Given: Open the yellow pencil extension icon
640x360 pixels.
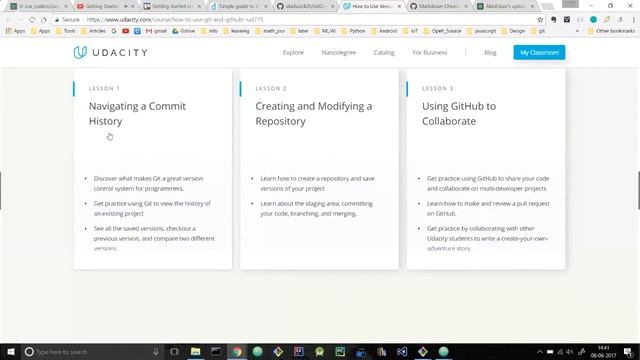Looking at the screenshot, I should click(x=607, y=20).
